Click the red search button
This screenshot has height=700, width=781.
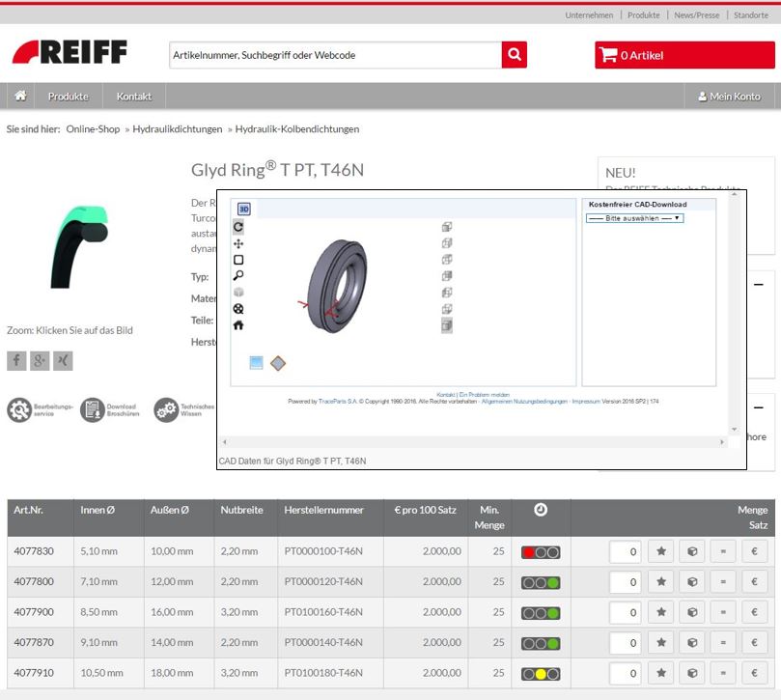515,55
